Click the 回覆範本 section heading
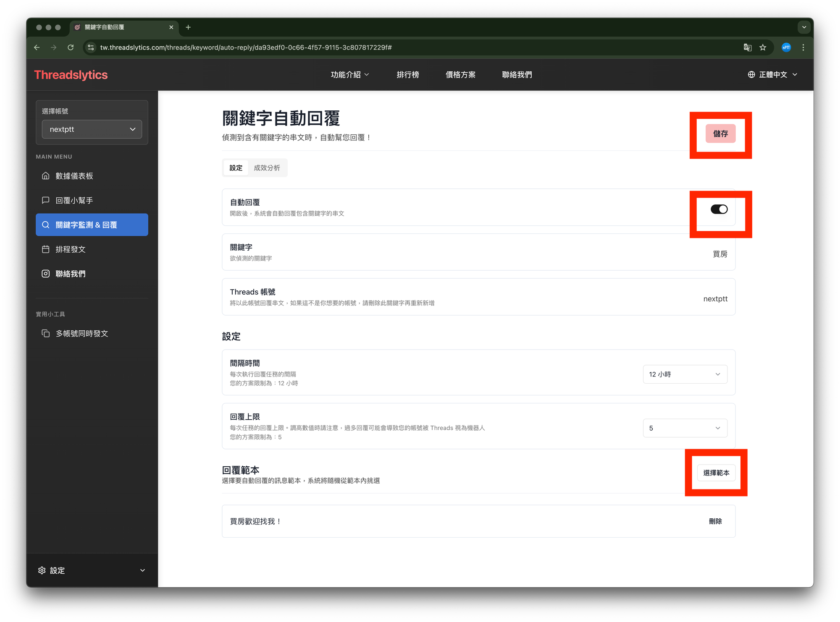840x622 pixels. [241, 470]
